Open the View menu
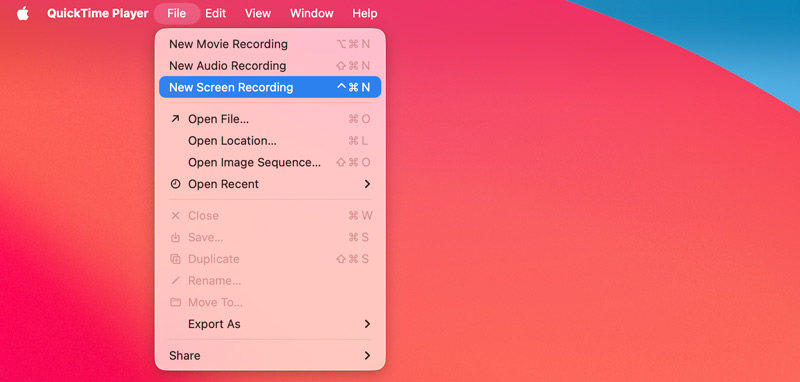This screenshot has width=800, height=382. pyautogui.click(x=258, y=14)
